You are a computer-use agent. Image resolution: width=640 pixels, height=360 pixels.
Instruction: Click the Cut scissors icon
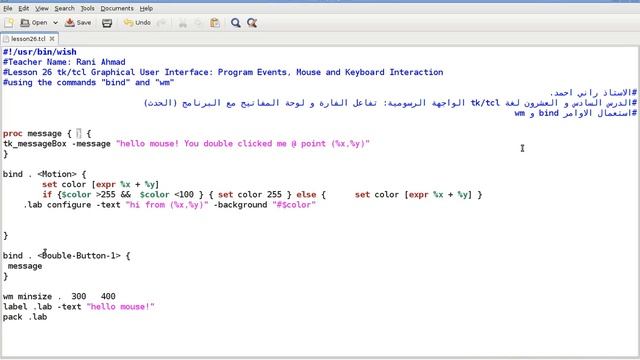pos(182,23)
